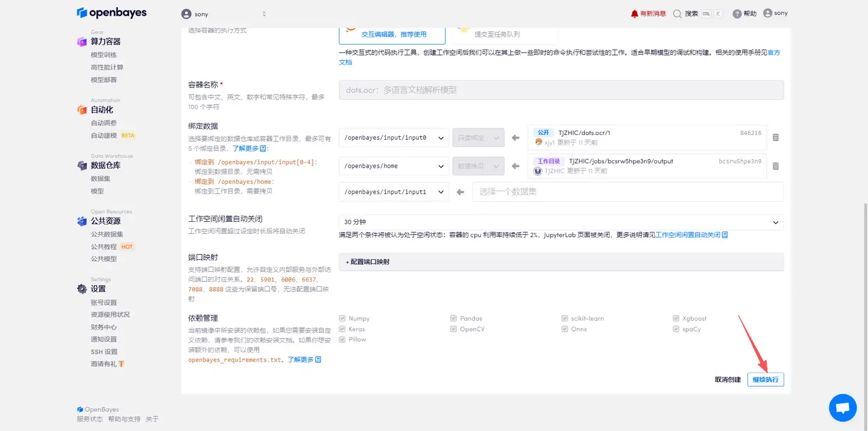Click the 选择一个数据集 field
The image size is (868, 431).
tap(628, 192)
